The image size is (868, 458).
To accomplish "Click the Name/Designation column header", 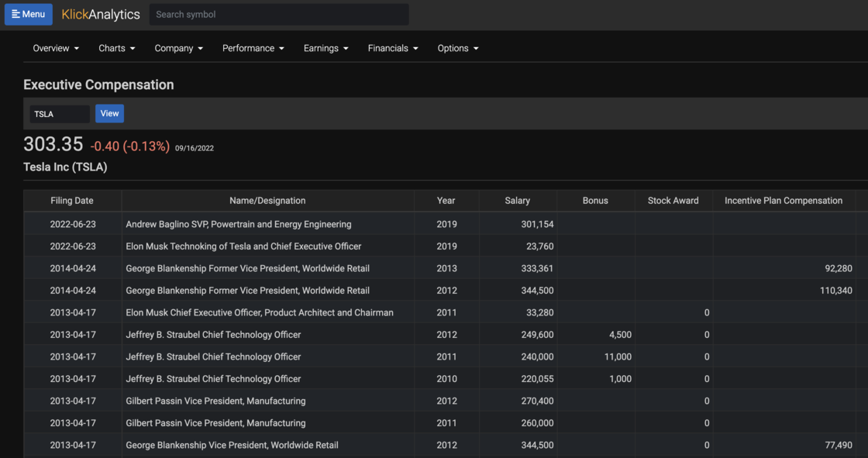I will (267, 201).
